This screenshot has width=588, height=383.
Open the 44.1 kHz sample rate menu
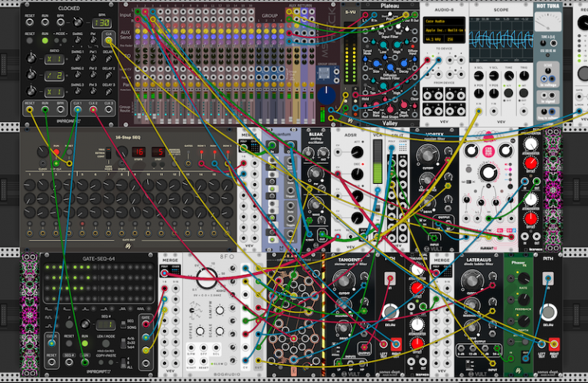click(x=433, y=39)
